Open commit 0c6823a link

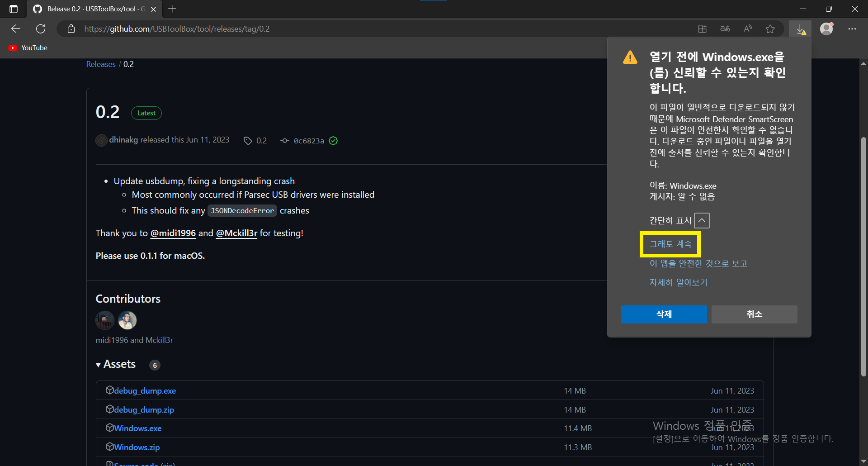pyautogui.click(x=309, y=141)
